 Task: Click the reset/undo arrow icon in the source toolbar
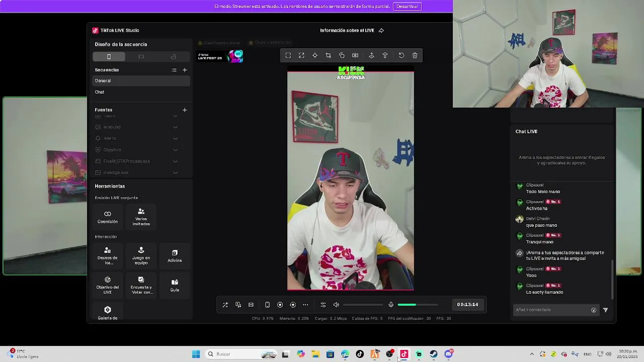[x=401, y=55]
